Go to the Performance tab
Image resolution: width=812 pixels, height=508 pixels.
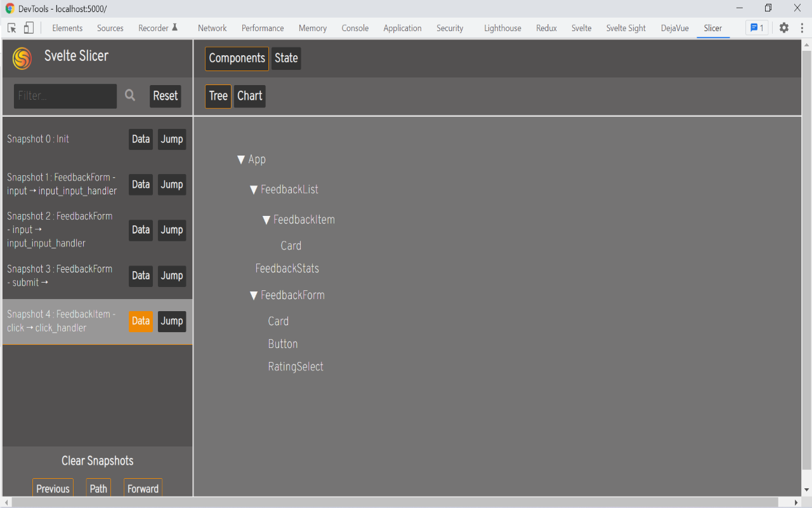coord(263,28)
